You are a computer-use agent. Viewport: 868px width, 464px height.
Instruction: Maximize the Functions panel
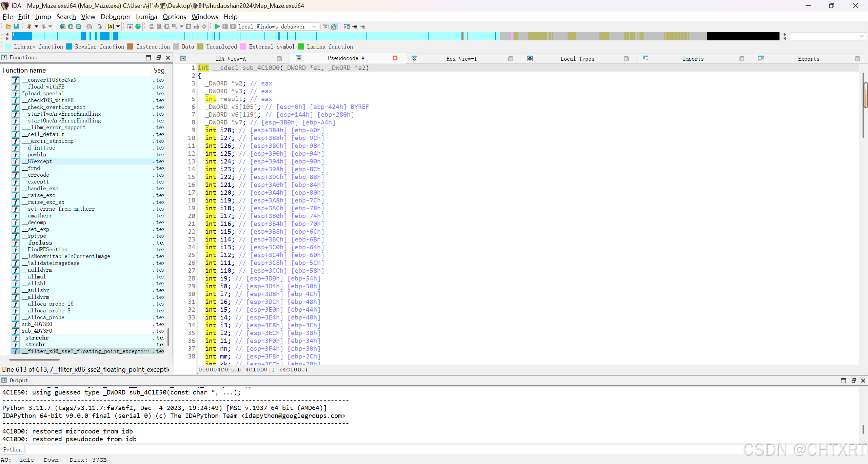(x=148, y=58)
